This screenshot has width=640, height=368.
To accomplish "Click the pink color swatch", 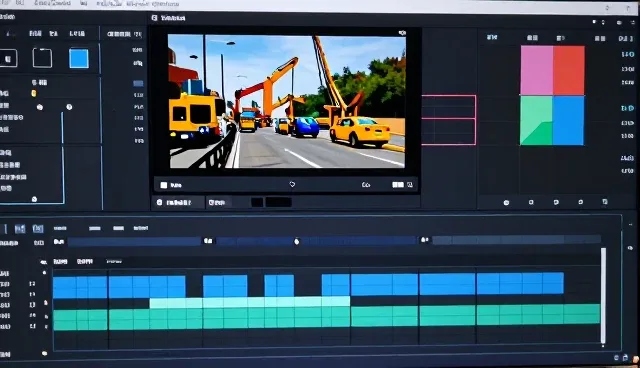I will (x=536, y=70).
